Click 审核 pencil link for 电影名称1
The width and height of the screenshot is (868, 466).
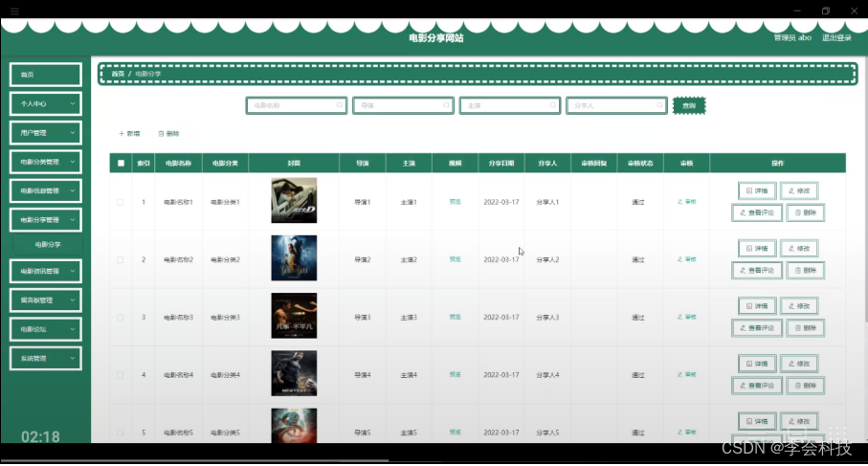tap(686, 202)
